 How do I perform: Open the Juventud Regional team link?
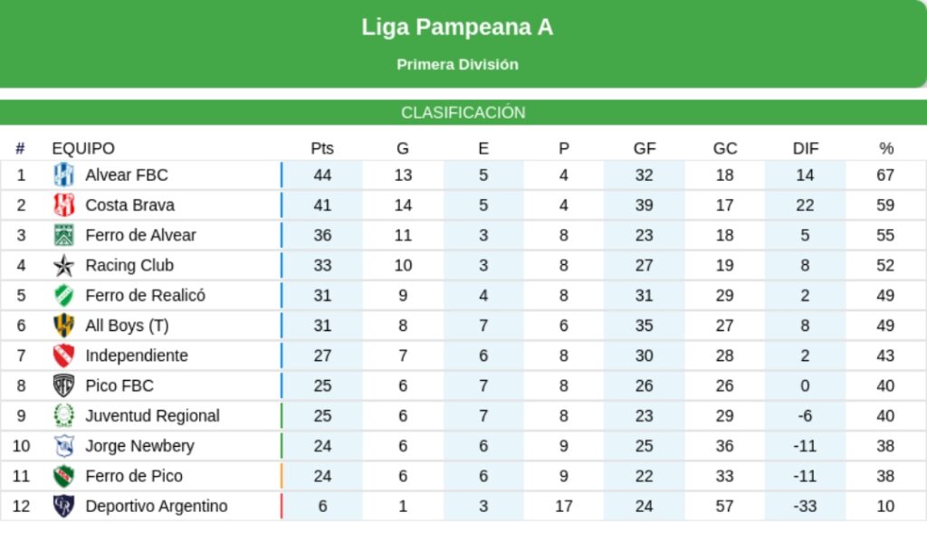point(152,416)
